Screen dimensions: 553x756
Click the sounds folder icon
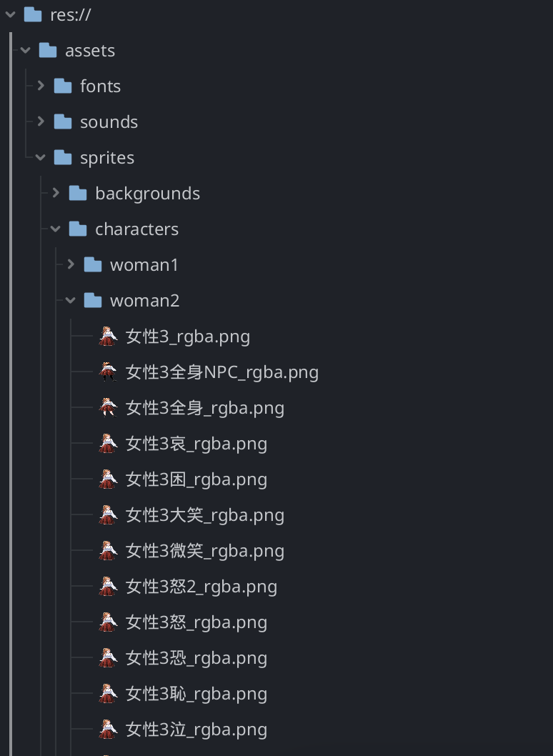pos(63,121)
